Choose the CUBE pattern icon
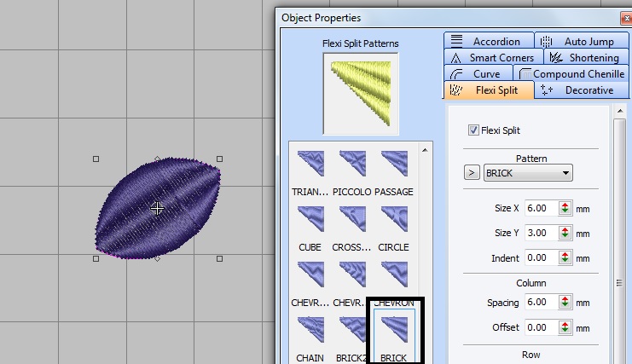632x364 pixels. pos(310,219)
